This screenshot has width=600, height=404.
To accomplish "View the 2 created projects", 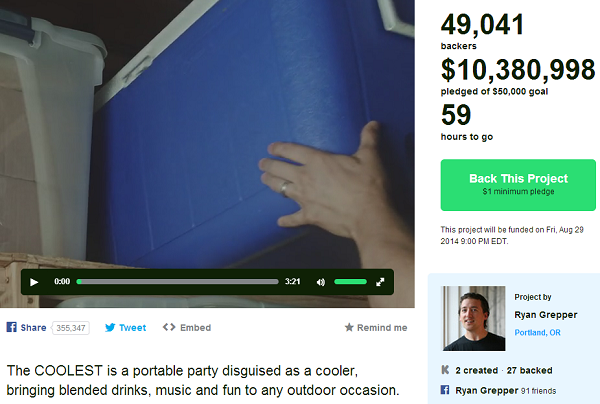I will pos(476,370).
